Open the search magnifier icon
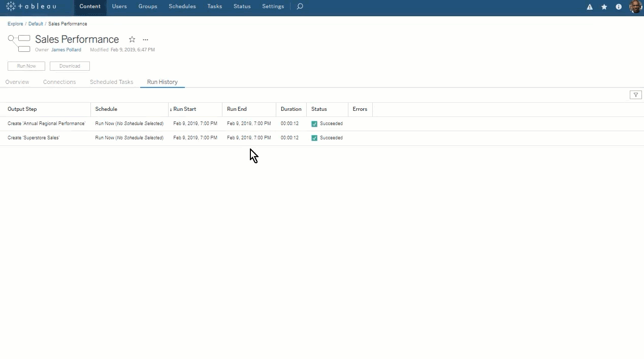This screenshot has height=359, width=644. point(300,7)
